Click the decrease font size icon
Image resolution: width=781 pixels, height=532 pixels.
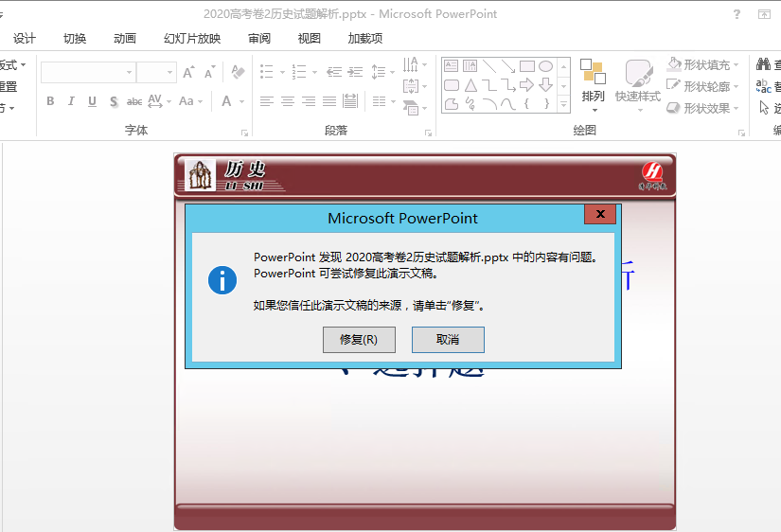click(210, 73)
